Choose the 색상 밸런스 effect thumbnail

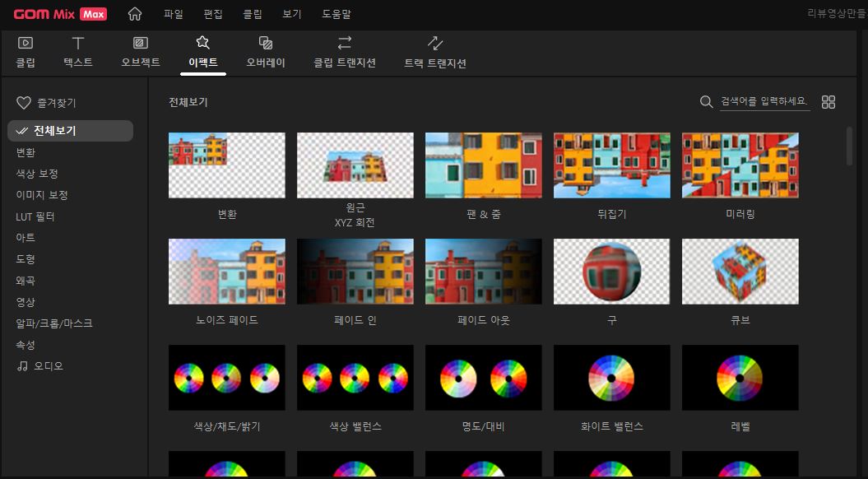355,378
